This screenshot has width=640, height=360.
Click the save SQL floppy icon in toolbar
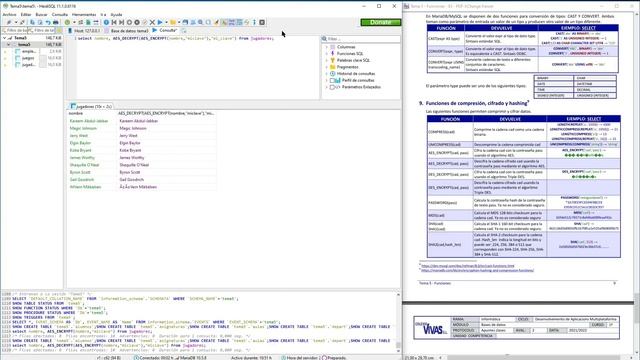(x=185, y=22)
